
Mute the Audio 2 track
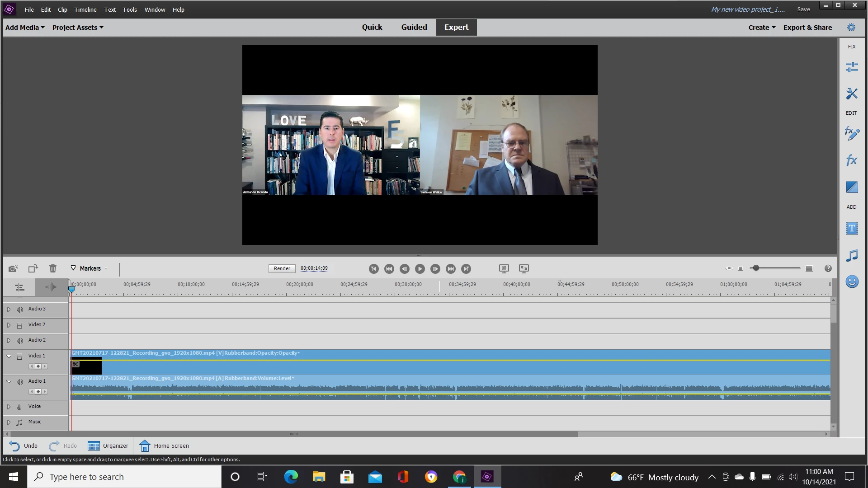(19, 341)
